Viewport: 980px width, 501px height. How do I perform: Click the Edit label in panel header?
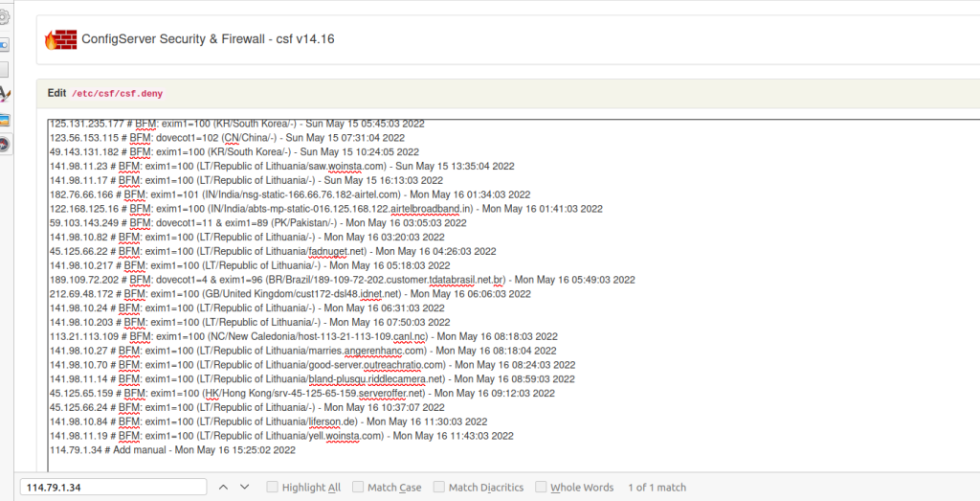(56, 93)
